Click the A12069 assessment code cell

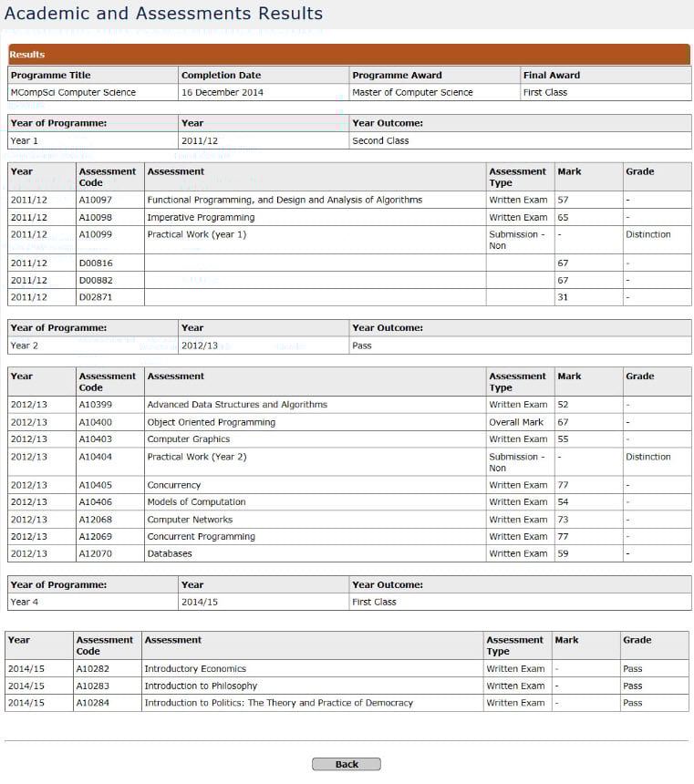coord(96,537)
